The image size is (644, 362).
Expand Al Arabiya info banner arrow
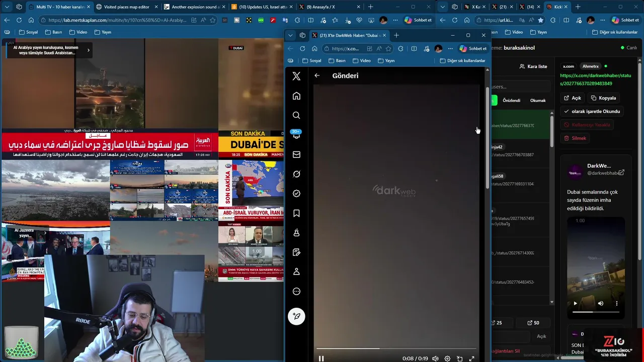(x=88, y=50)
